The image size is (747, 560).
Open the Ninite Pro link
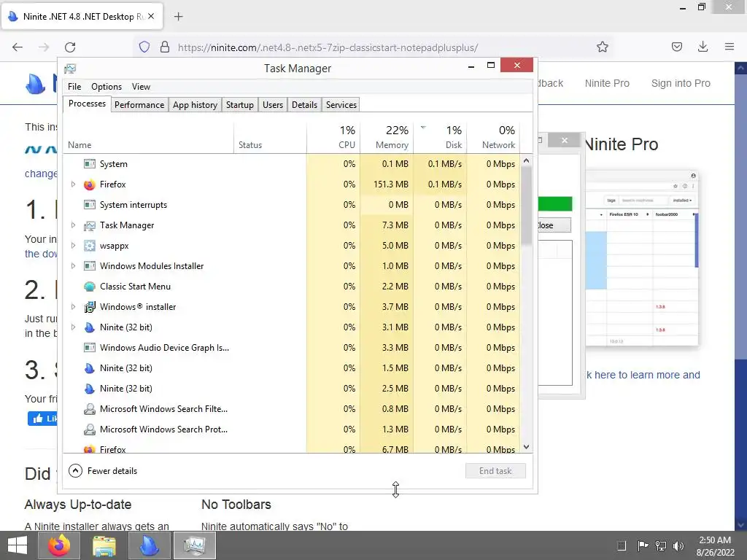tap(607, 83)
